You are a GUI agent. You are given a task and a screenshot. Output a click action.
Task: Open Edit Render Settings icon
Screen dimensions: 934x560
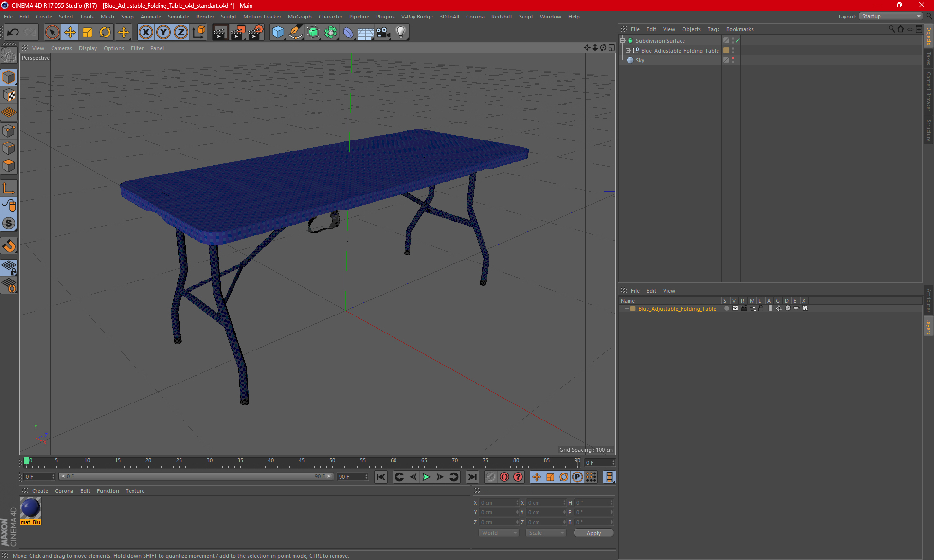256,33
